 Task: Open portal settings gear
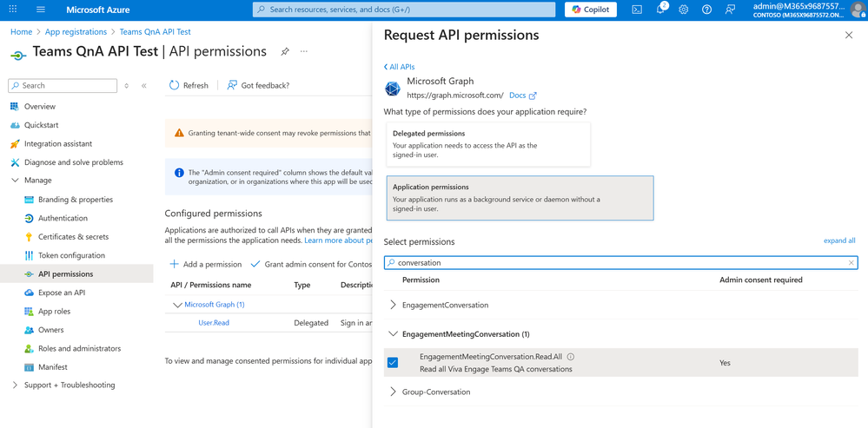click(684, 10)
